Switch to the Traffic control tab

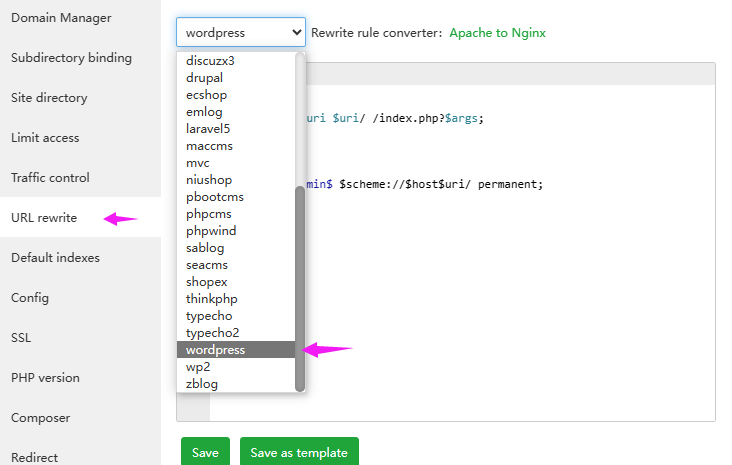pos(50,178)
